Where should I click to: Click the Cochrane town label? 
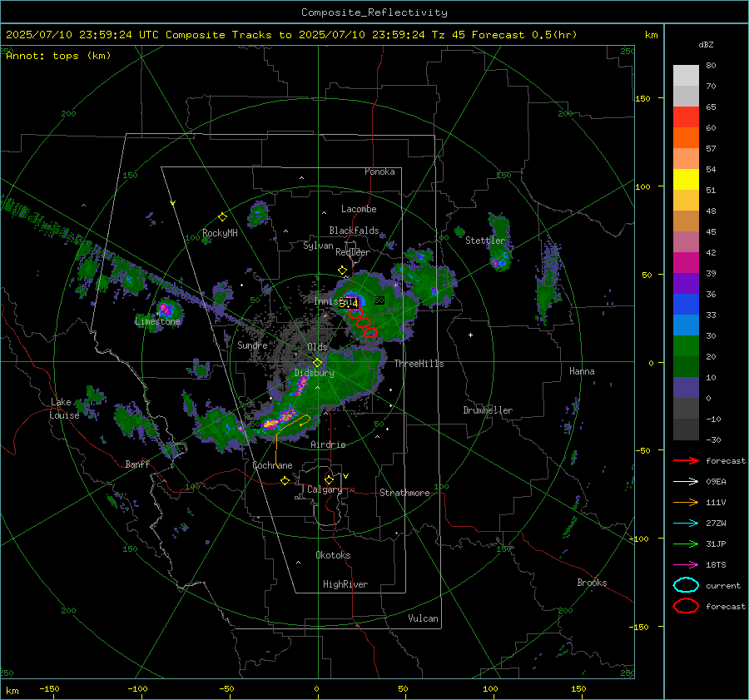[272, 465]
